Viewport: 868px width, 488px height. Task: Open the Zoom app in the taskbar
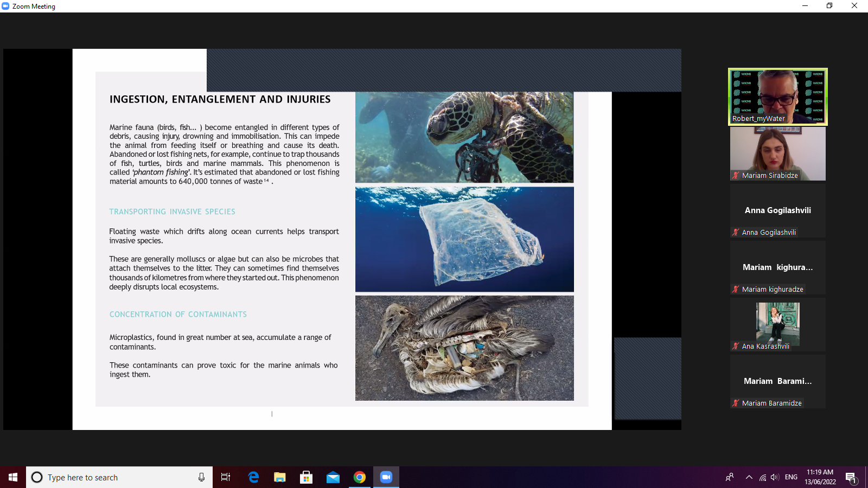click(x=386, y=477)
